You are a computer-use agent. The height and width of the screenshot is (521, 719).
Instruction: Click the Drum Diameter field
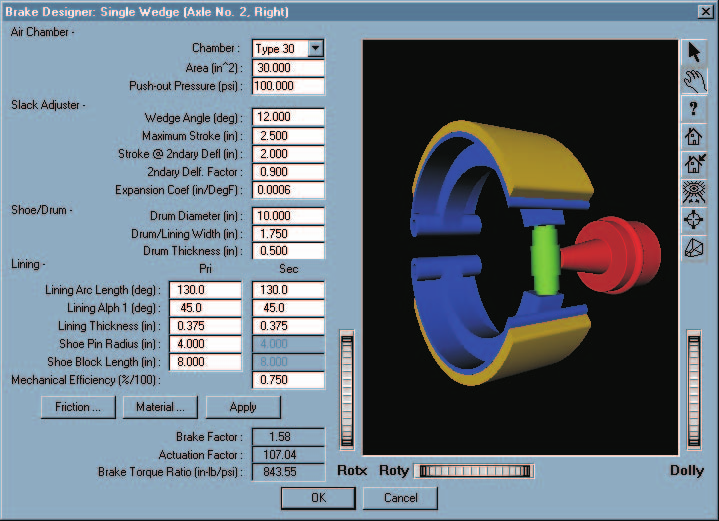(x=288, y=216)
